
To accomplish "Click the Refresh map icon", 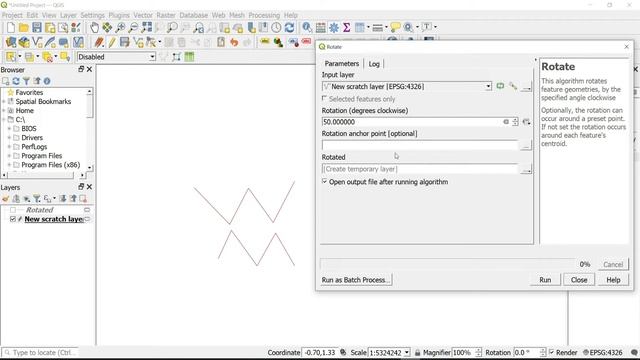I will 289,27.
